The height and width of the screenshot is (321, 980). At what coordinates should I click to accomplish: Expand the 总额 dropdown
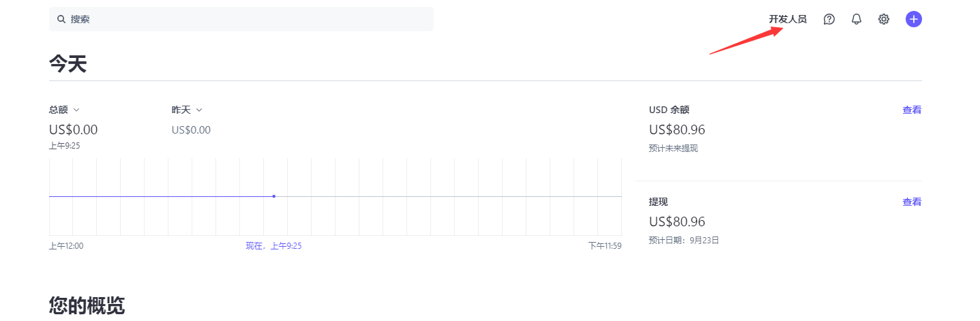click(x=64, y=110)
